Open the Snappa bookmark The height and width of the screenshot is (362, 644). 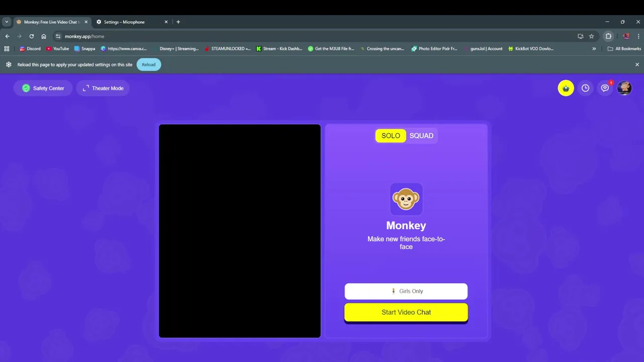tap(85, 49)
